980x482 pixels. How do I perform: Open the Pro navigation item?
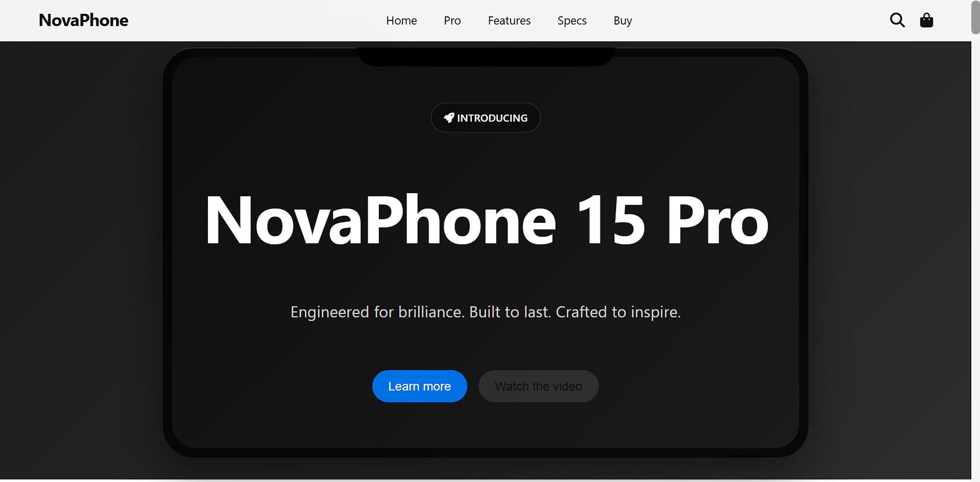click(452, 20)
